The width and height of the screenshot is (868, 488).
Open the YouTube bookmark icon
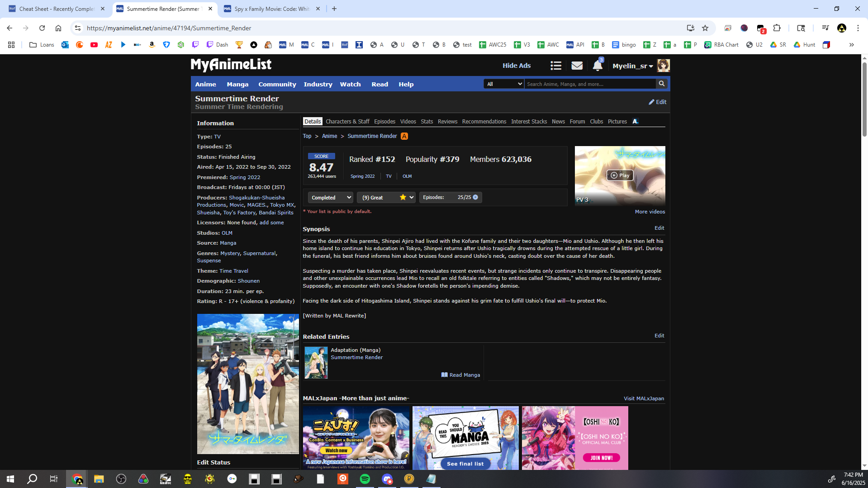click(x=94, y=45)
